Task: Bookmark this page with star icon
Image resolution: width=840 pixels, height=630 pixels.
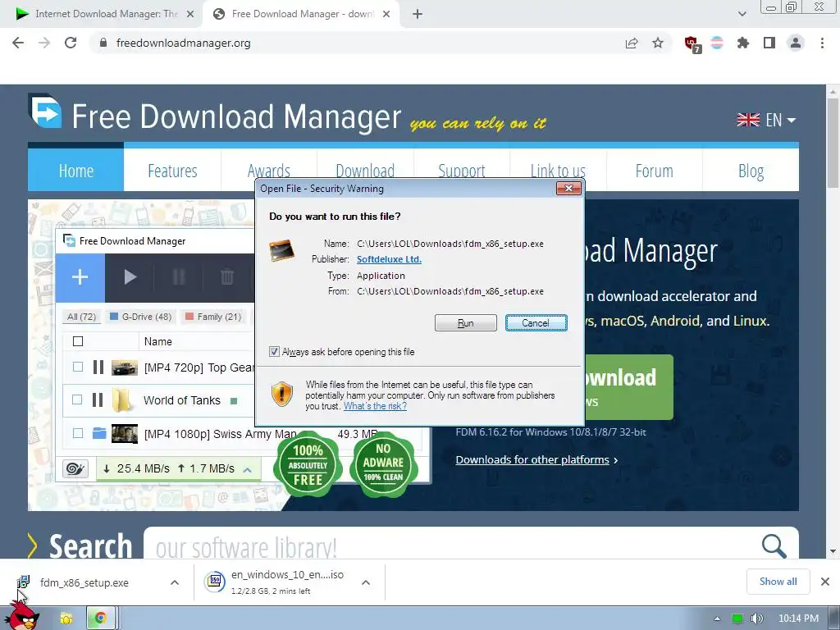Action: (658, 43)
